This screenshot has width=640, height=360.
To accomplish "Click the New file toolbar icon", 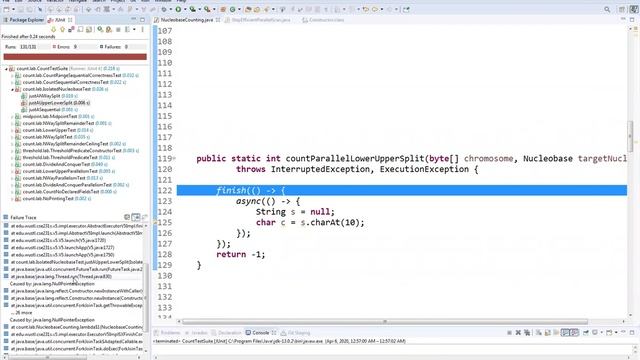I will point(7,9).
